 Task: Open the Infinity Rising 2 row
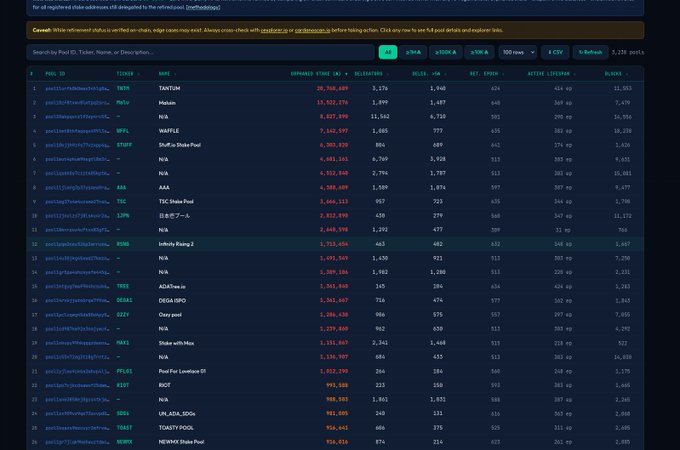[335, 244]
